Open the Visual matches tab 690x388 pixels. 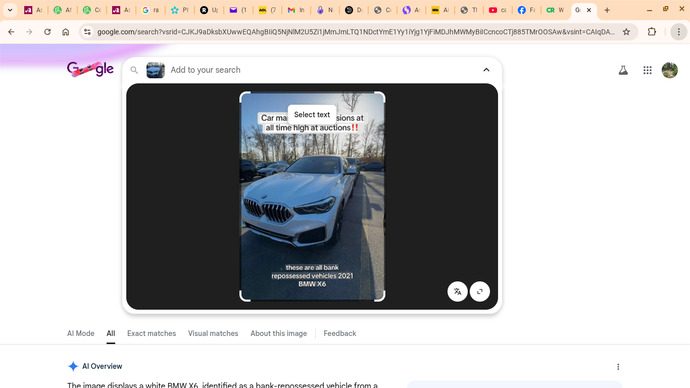click(213, 333)
